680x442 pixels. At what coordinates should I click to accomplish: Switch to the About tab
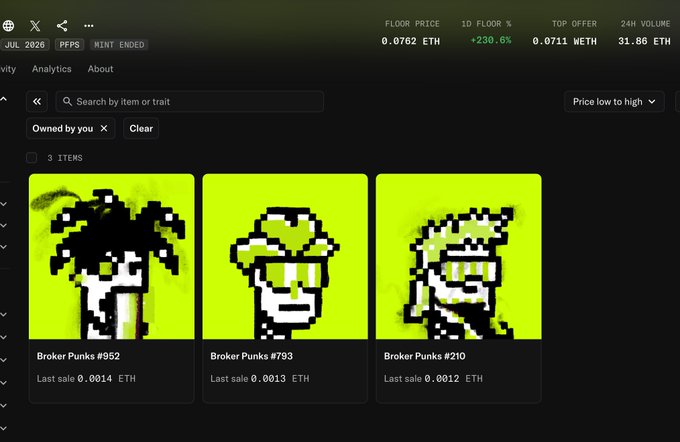point(100,69)
